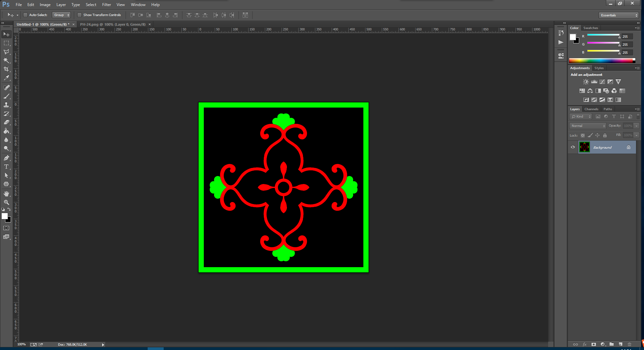Screen dimensions: 644x350
Task: Open the Essentials workspace dropdown
Action: [x=619, y=15]
